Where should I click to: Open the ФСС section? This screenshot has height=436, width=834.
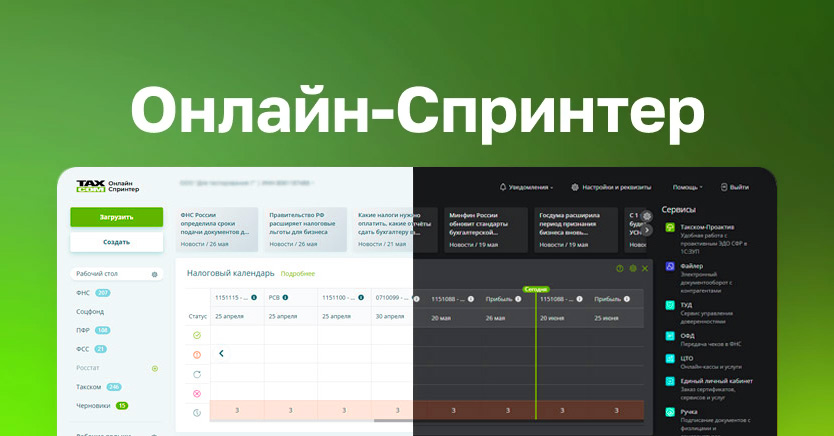(83, 349)
